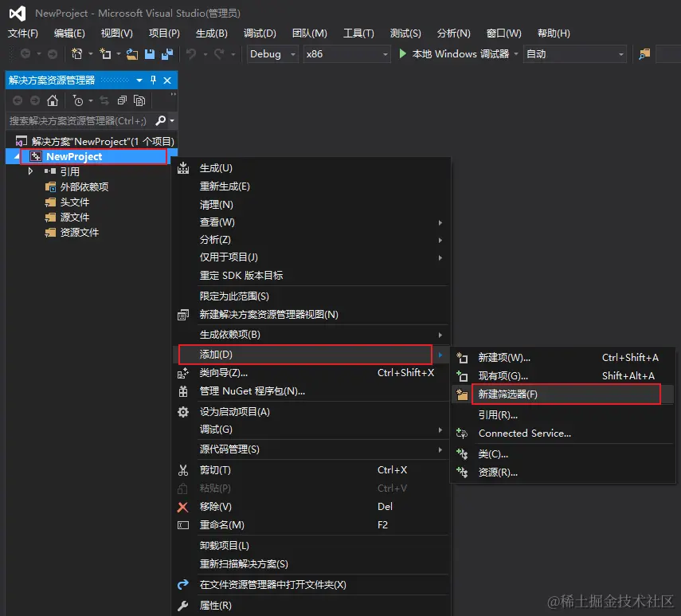Choose 在文件资源管理器中打开文件夹(X)
Viewport: 681px width, 616px height.
point(311,585)
